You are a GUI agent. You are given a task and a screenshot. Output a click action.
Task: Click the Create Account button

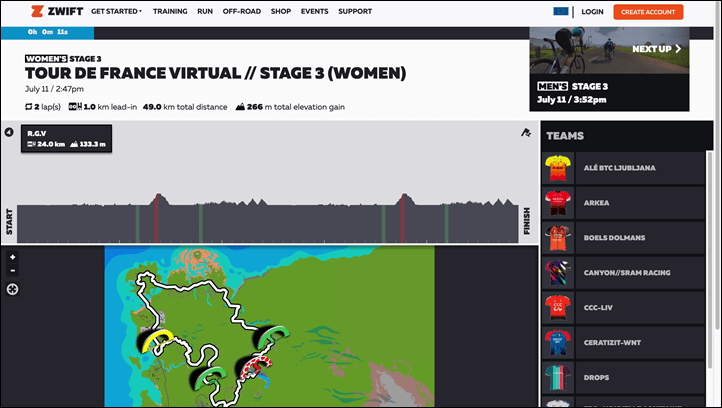tap(648, 12)
